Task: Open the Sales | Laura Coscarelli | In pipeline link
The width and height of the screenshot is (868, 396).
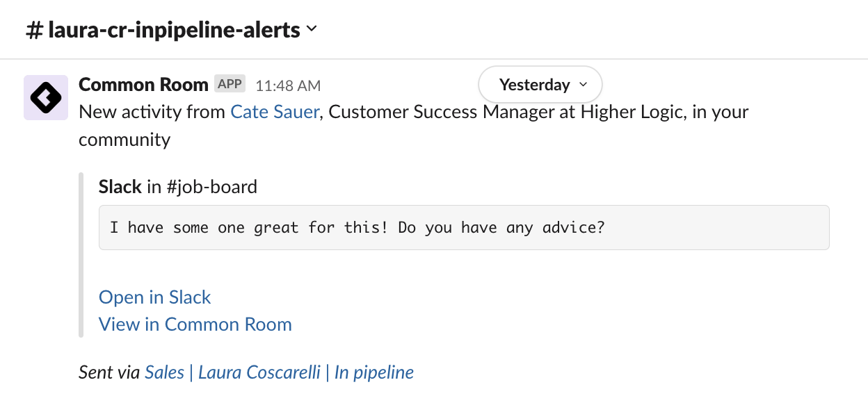Action: pyautogui.click(x=279, y=372)
